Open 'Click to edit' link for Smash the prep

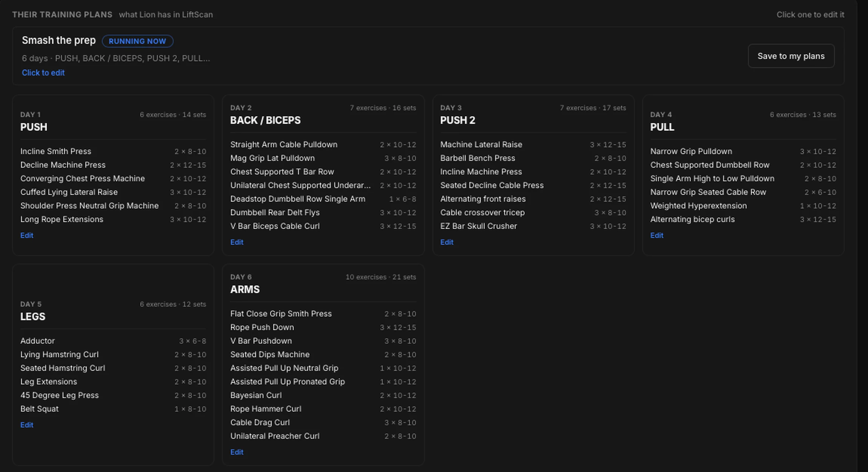[x=43, y=72]
